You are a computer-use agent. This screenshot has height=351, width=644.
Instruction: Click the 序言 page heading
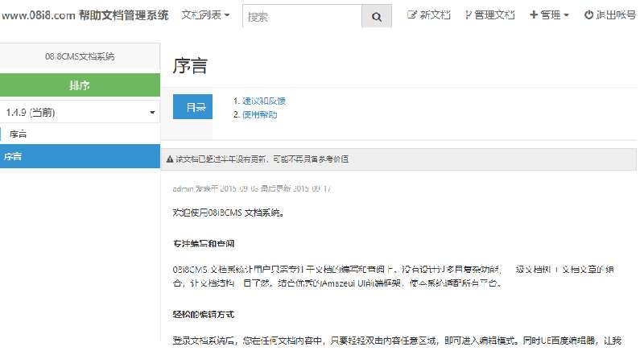[x=190, y=66]
